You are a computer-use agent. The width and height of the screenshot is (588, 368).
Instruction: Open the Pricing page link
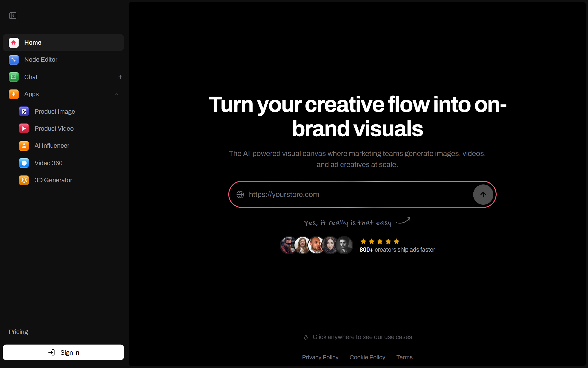click(x=18, y=332)
